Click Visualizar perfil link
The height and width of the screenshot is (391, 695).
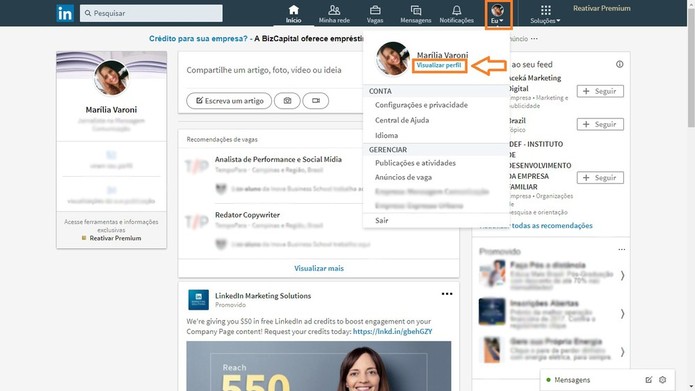(x=439, y=65)
